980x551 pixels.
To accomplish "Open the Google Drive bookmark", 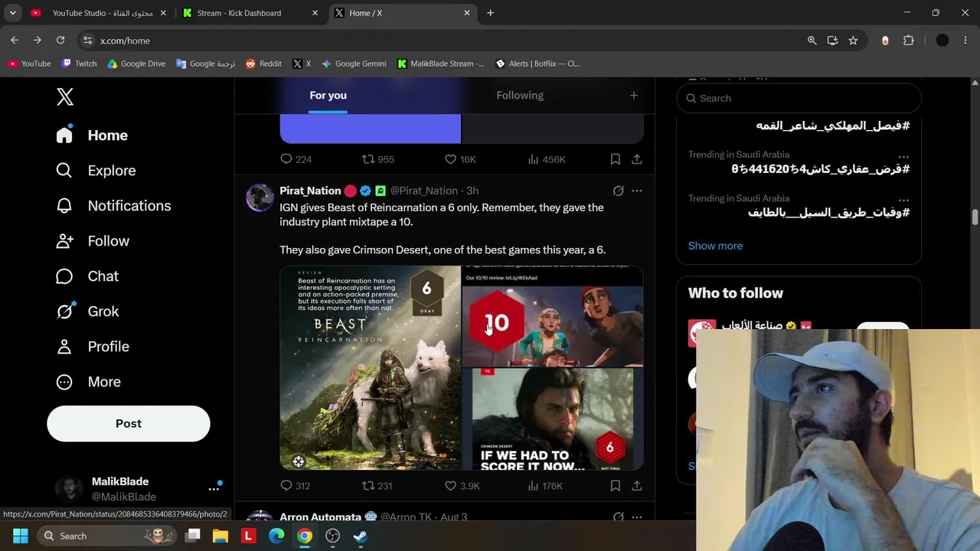I will 136,64.
